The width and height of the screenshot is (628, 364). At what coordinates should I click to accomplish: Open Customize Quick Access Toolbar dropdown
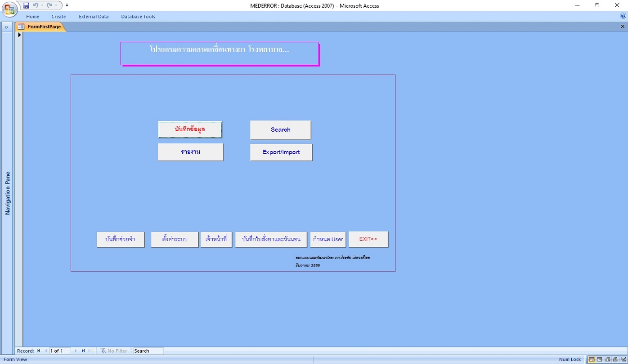(x=67, y=5)
